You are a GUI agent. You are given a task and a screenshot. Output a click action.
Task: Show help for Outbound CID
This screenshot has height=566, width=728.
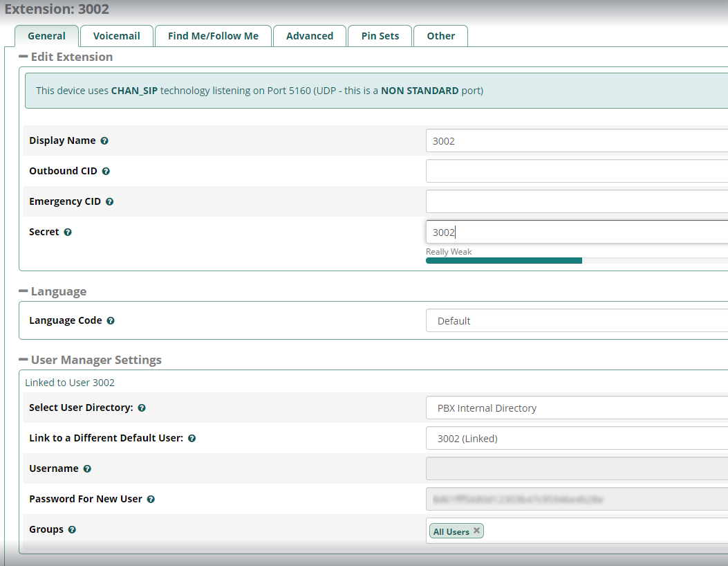pos(106,172)
